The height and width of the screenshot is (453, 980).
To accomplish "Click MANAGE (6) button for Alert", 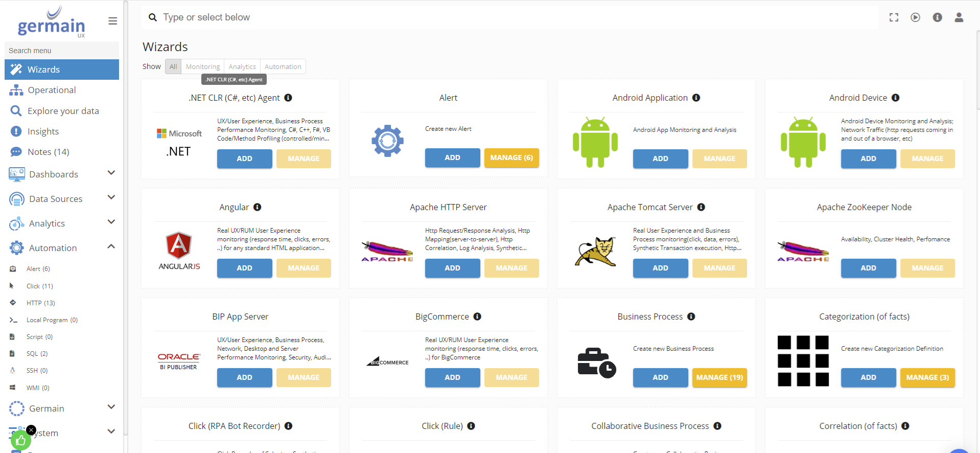I will coord(511,157).
